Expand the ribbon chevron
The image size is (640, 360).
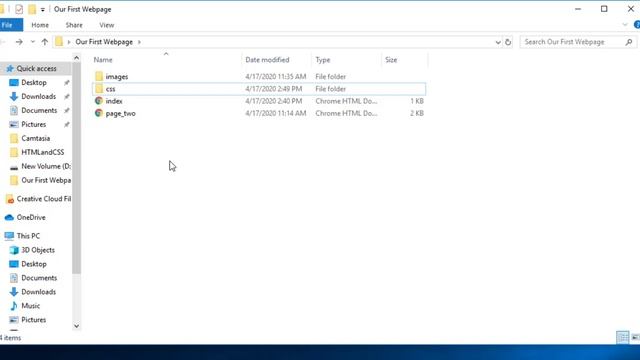click(x=625, y=25)
